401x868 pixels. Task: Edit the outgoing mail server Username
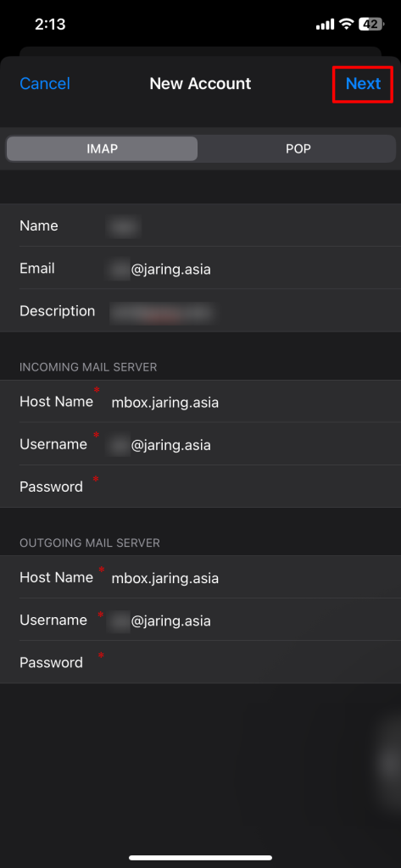tap(200, 620)
